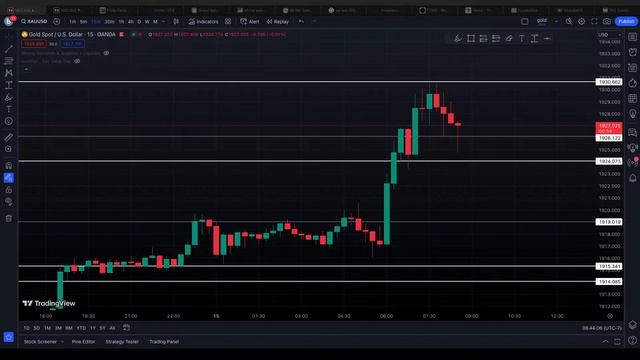Select the zoom-in tool in the sidebar
This screenshot has height=360, width=640.
pos(9,149)
